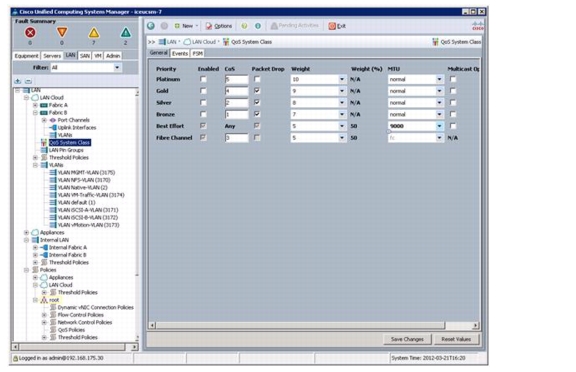
Task: Enable the Gold priority checkbox
Action: coord(203,91)
